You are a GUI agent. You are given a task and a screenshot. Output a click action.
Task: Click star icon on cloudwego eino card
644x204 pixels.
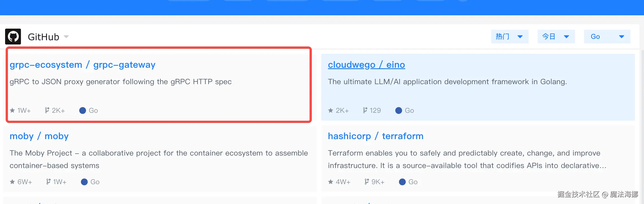pos(330,110)
